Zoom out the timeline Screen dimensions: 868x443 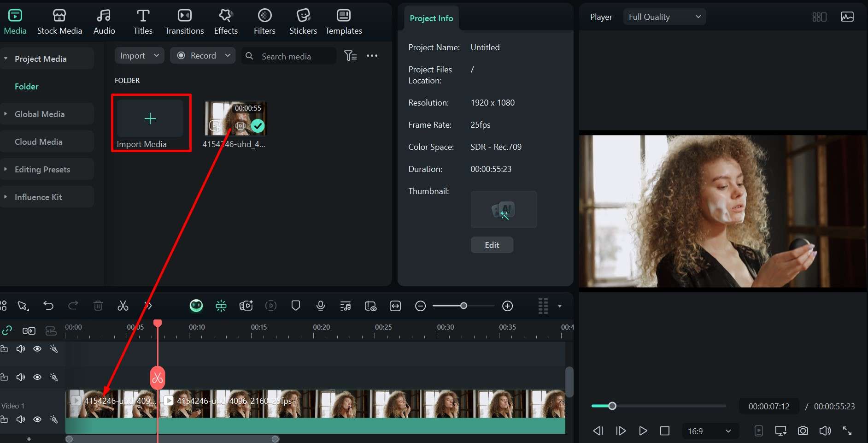[x=420, y=306]
